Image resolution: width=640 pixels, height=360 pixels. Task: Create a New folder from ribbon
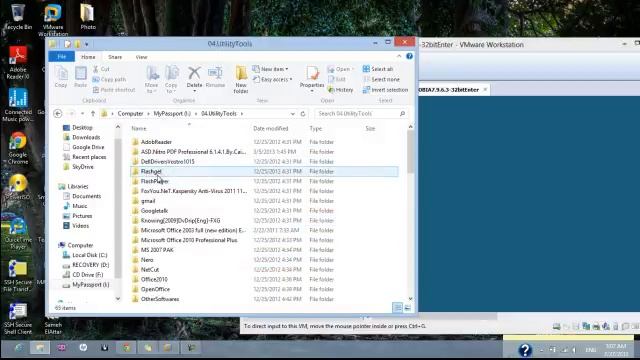tap(241, 79)
